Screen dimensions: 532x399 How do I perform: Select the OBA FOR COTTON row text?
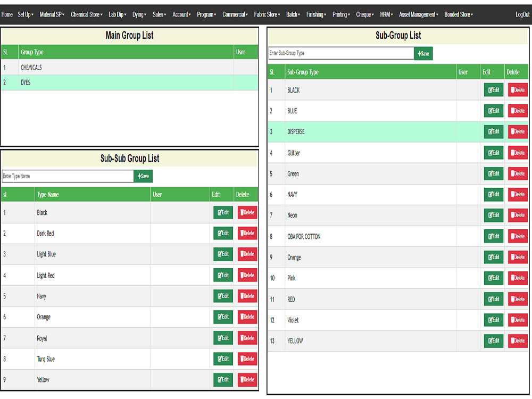click(304, 237)
